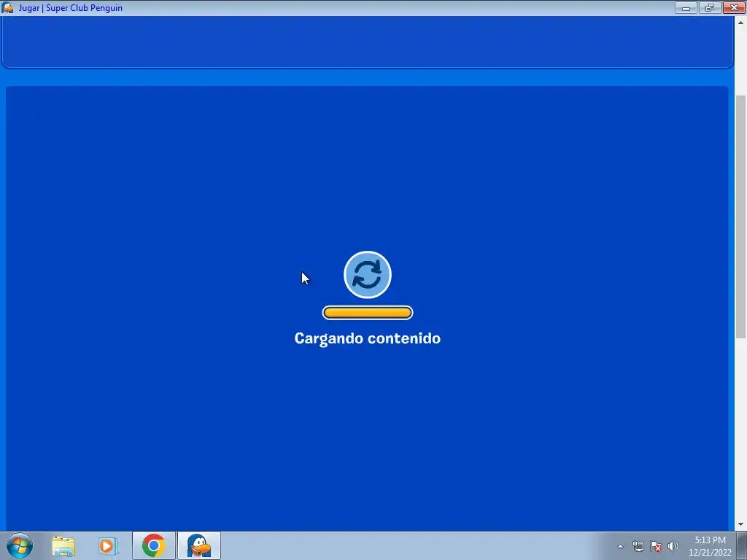This screenshot has height=560, width=747.
Task: Minimize the Super Club Penguin window
Action: tap(686, 7)
